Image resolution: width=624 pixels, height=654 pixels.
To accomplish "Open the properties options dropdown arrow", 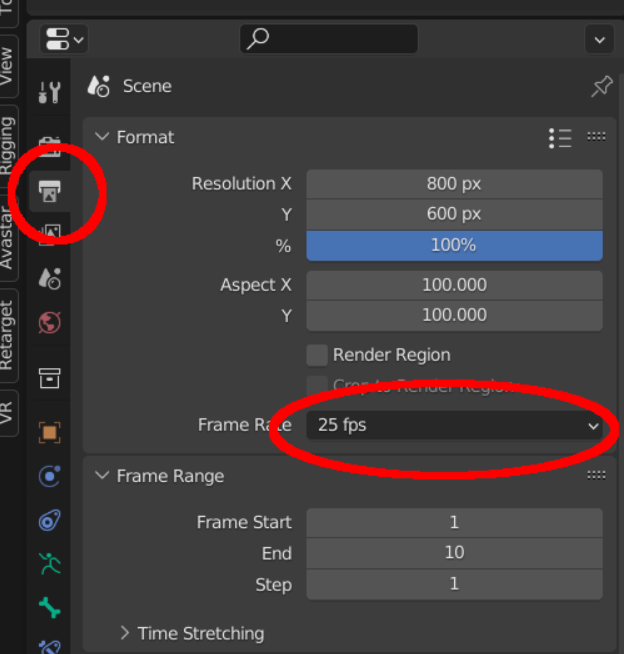I will click(x=599, y=40).
